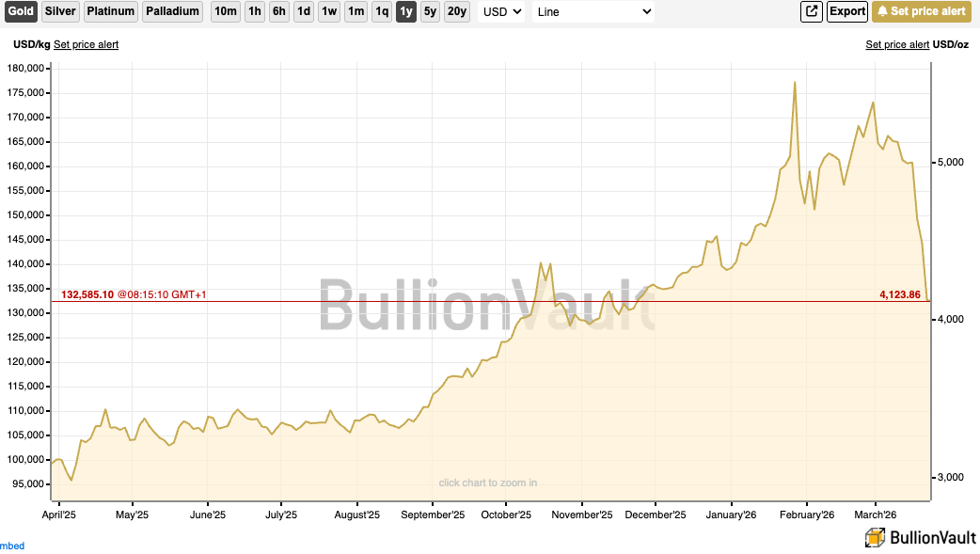Image resolution: width=980 pixels, height=554 pixels.
Task: Switch to the Silver metal tab
Action: (60, 11)
